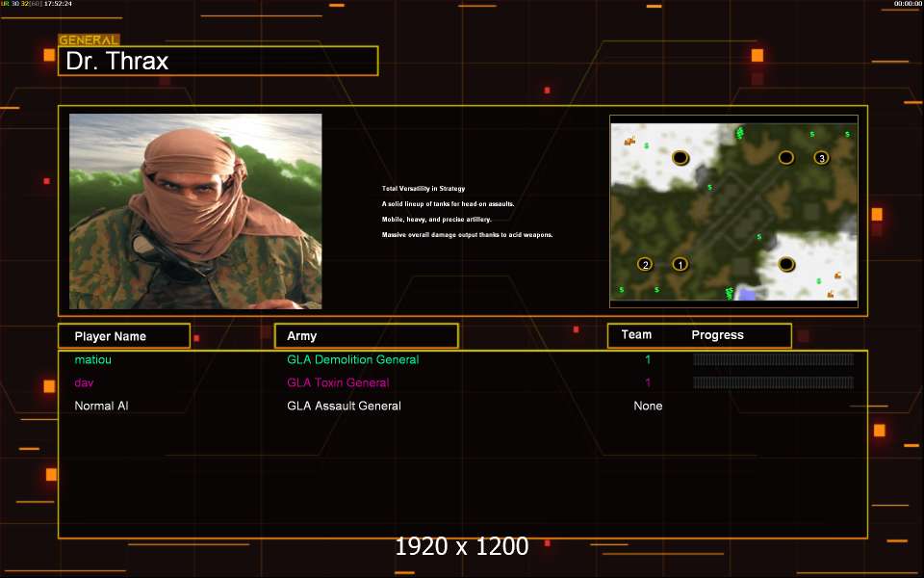Image resolution: width=924 pixels, height=578 pixels.
Task: Click the GENERAL label tag
Action: point(89,40)
